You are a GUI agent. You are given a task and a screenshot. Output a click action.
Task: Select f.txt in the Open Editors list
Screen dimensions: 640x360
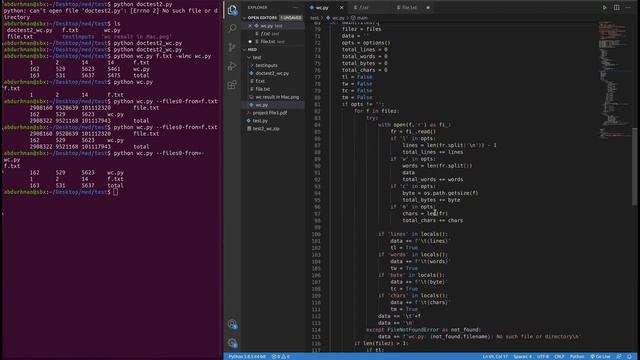click(x=269, y=34)
